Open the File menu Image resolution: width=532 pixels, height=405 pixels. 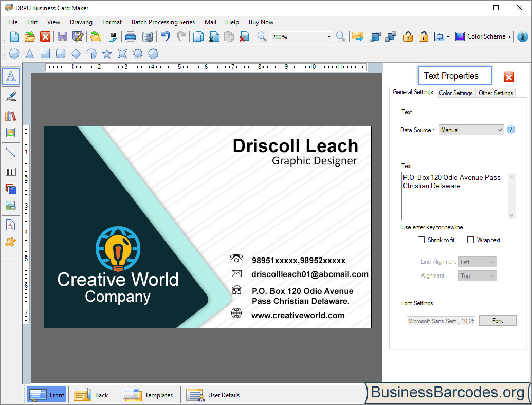13,22
